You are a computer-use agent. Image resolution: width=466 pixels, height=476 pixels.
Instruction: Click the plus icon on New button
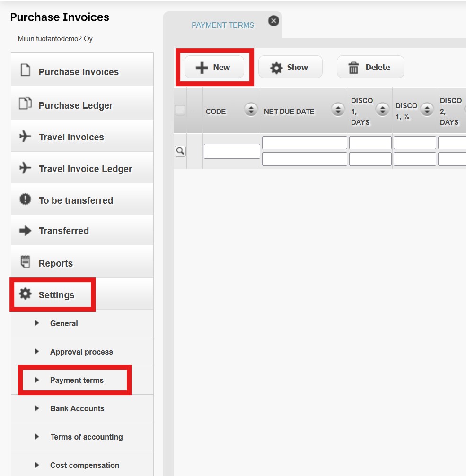[x=202, y=68]
